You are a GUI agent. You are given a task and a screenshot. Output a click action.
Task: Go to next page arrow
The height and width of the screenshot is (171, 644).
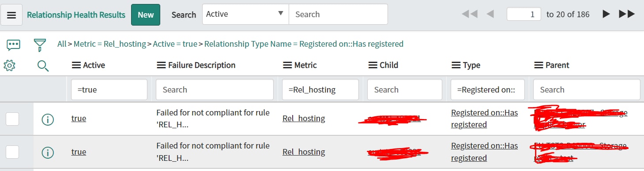[x=606, y=15]
